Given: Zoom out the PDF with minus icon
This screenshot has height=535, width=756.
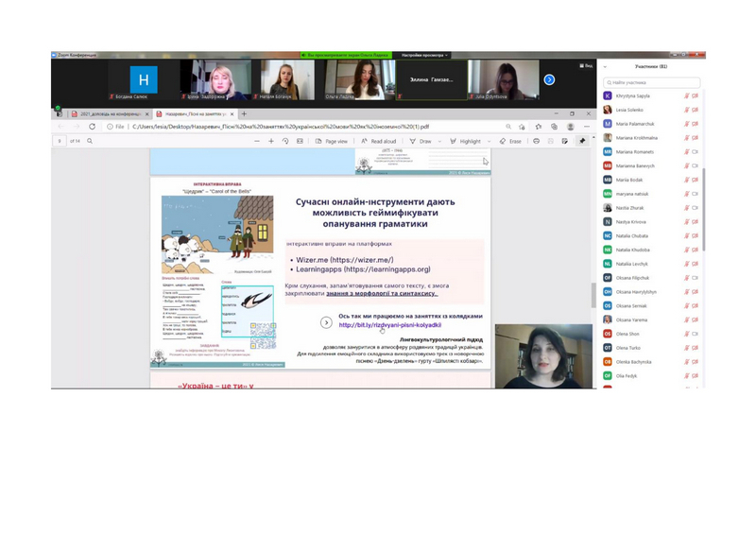Looking at the screenshot, I should pos(257,141).
